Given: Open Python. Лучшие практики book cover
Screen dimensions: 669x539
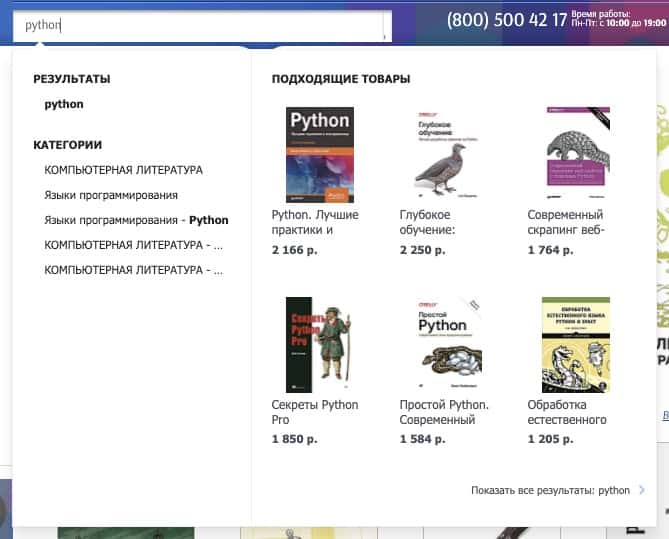Looking at the screenshot, I should tap(320, 154).
